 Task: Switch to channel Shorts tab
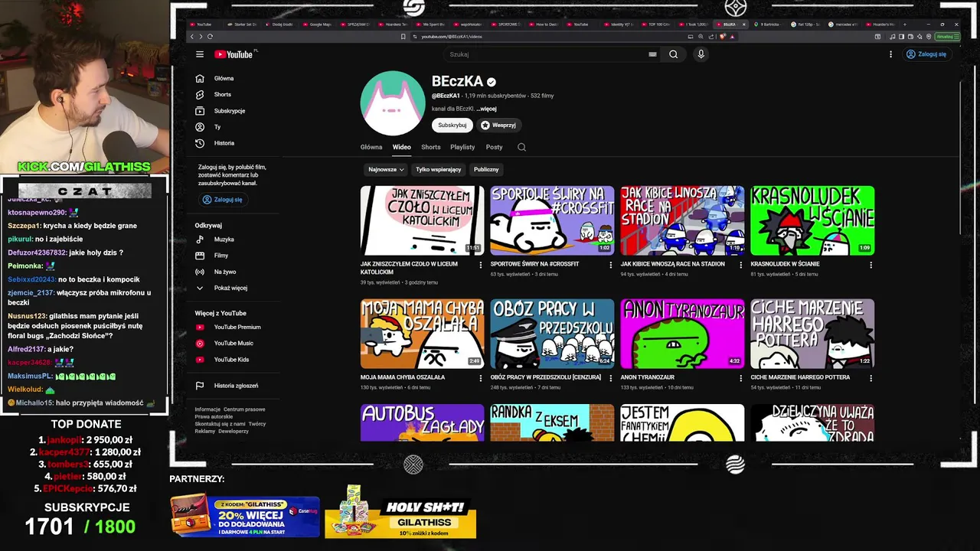click(x=431, y=147)
